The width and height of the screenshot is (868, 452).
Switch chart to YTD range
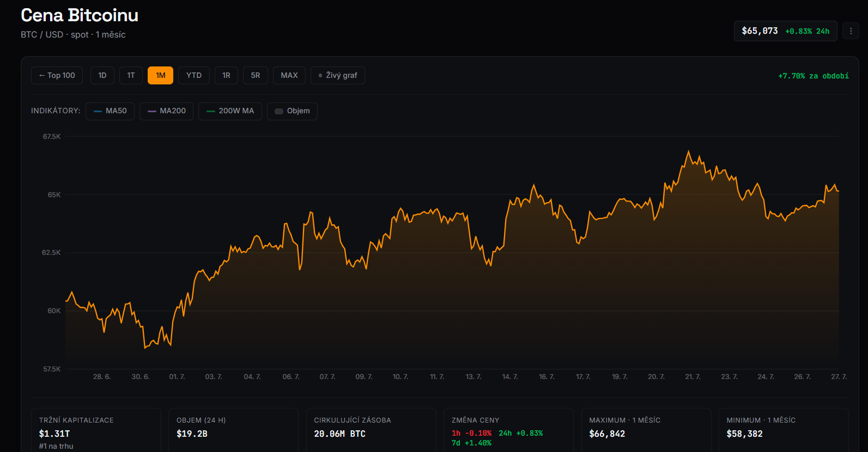(x=194, y=75)
